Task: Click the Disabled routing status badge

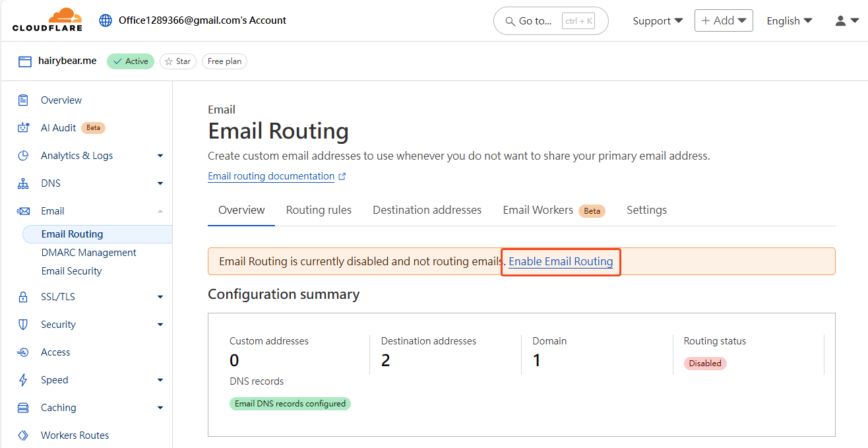Action: pyautogui.click(x=705, y=364)
